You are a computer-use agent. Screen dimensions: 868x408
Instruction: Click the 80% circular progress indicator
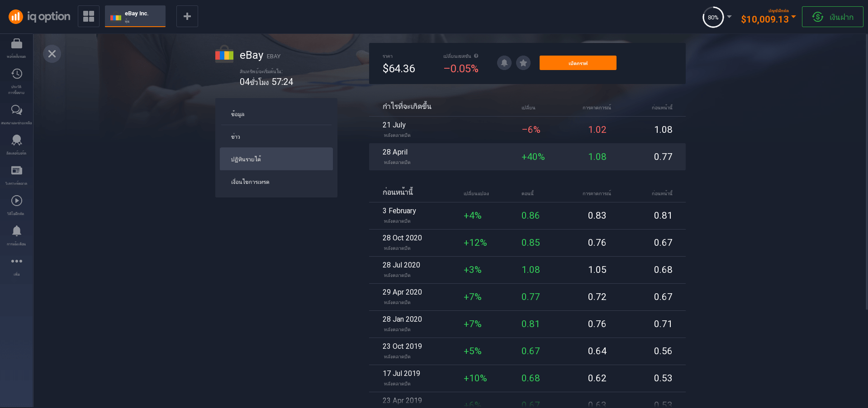713,17
